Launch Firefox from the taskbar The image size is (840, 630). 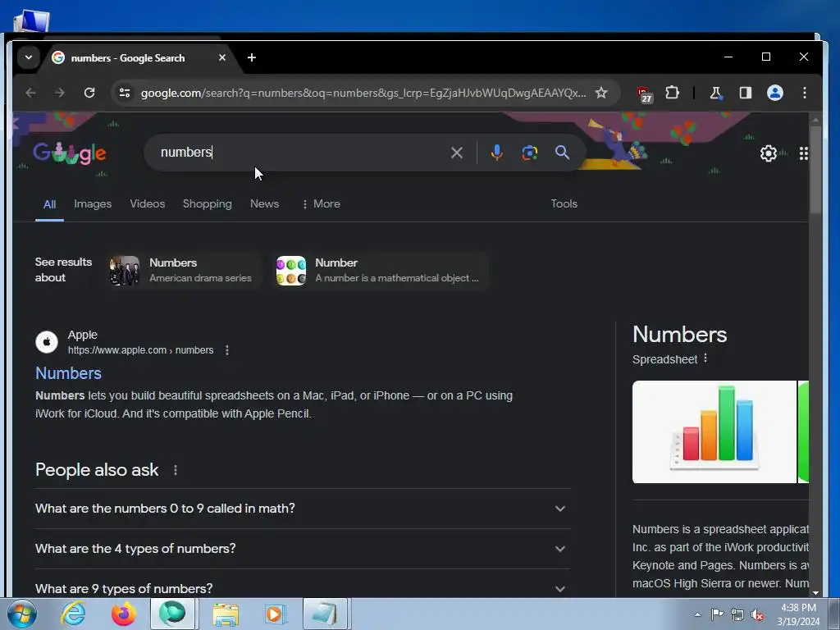(x=123, y=614)
